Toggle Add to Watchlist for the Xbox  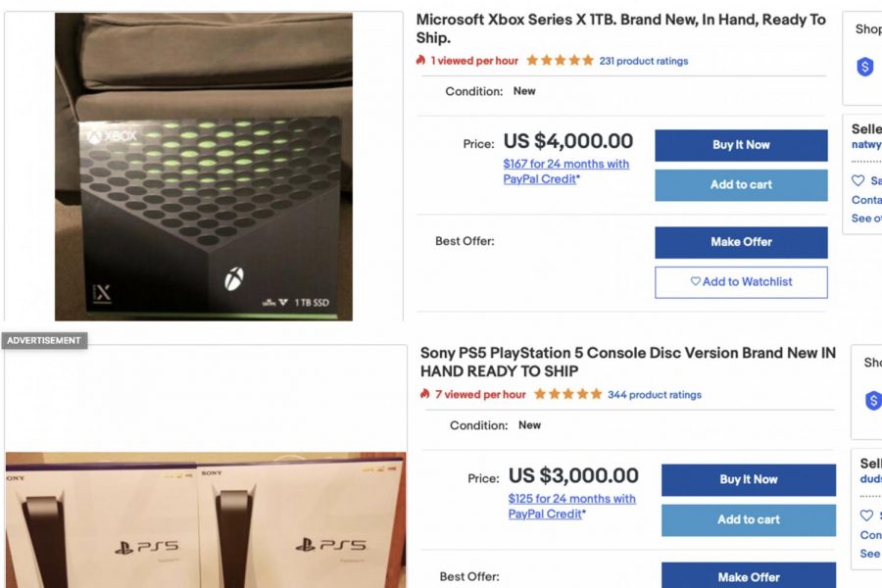[741, 282]
